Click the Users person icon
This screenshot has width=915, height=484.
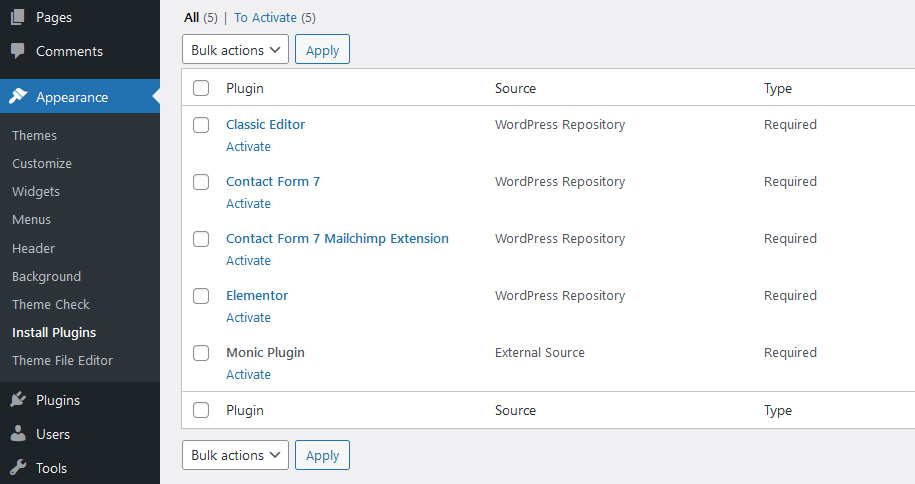click(x=18, y=434)
